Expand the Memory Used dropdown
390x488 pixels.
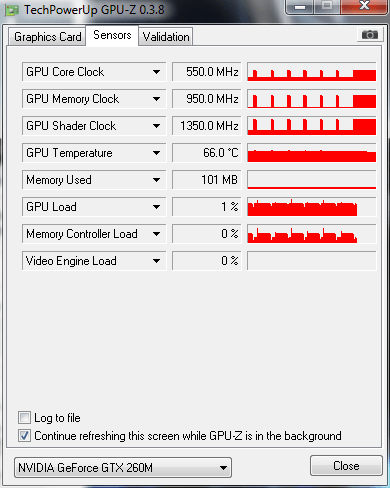click(156, 180)
